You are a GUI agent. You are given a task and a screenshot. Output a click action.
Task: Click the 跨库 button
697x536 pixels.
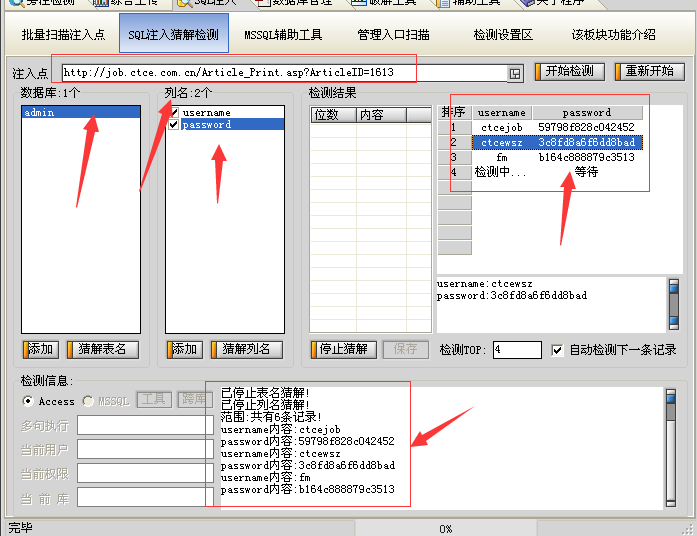[x=194, y=400]
